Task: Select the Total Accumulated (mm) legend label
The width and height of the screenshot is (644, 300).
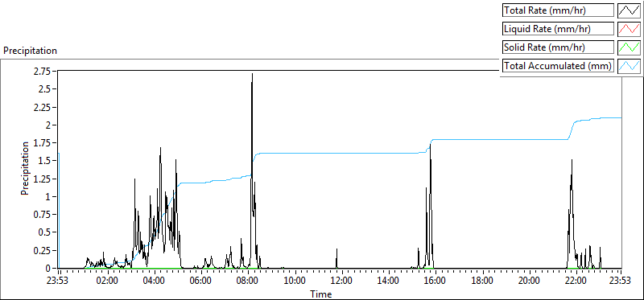Action: click(x=558, y=66)
